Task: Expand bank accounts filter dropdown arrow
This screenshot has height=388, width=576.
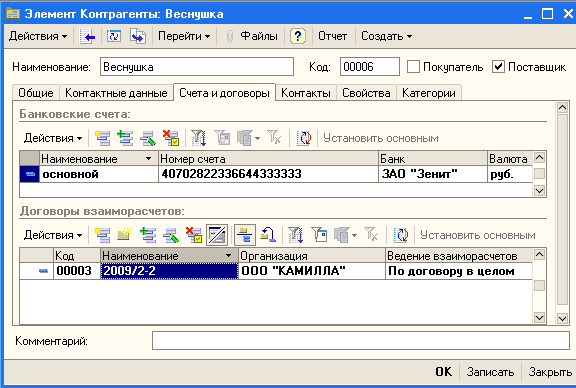Action: (x=258, y=139)
